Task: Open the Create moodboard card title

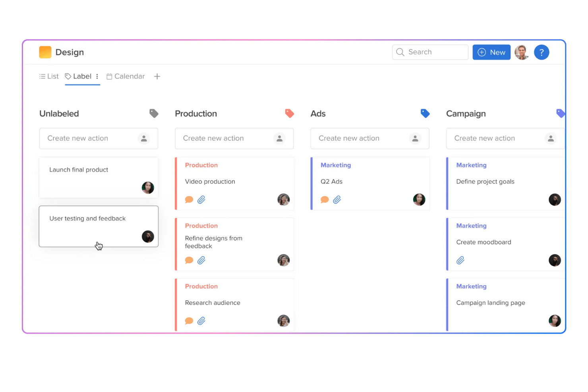Action: click(x=484, y=242)
